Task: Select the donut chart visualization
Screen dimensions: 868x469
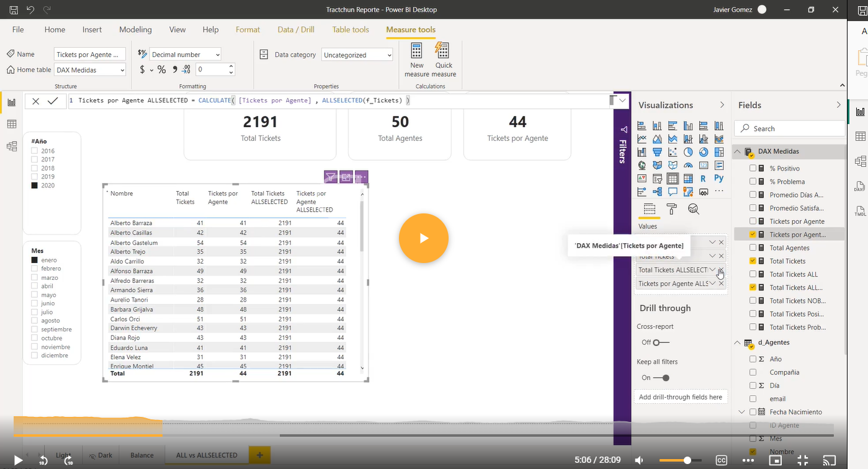Action: pyautogui.click(x=704, y=152)
